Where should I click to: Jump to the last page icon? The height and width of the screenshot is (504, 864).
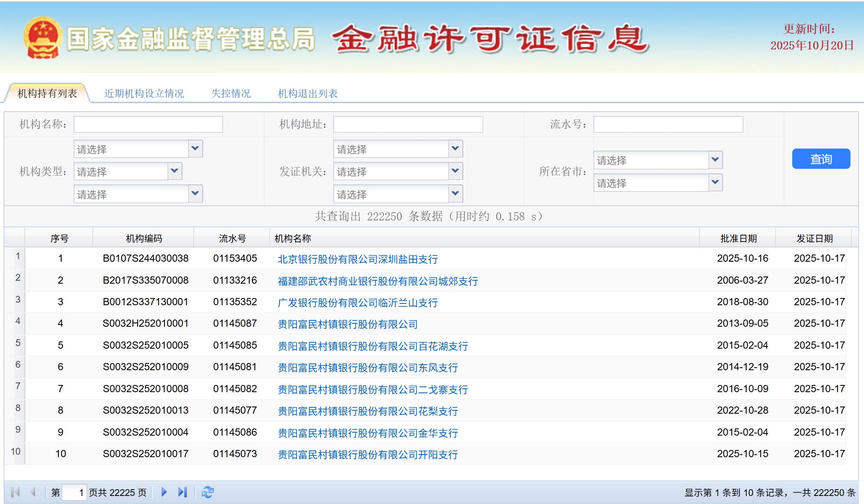click(x=183, y=492)
